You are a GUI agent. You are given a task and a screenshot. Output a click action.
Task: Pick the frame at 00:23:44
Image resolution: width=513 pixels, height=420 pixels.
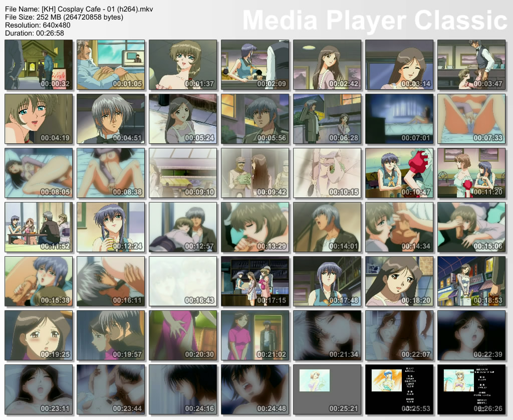tap(111, 390)
